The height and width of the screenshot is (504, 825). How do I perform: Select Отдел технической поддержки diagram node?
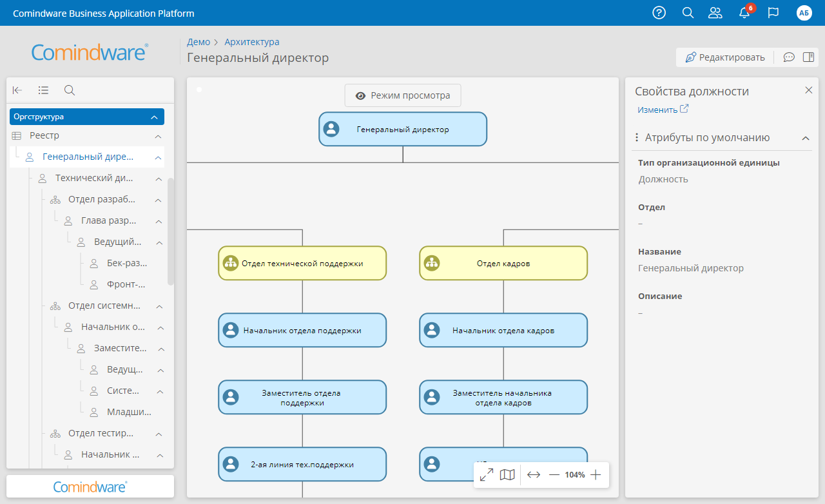click(302, 263)
